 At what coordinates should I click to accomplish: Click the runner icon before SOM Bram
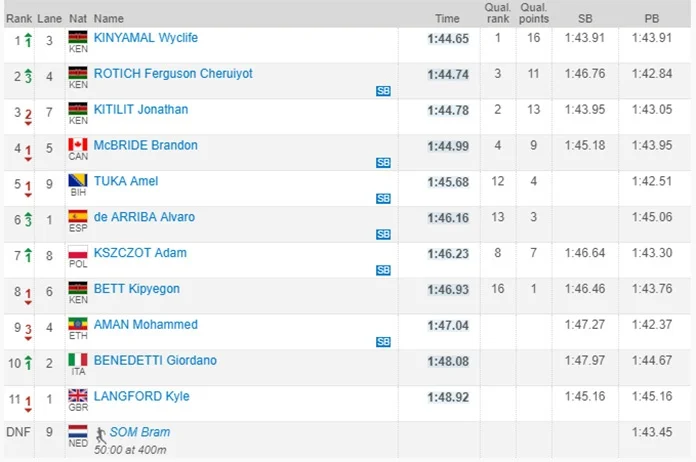click(101, 433)
